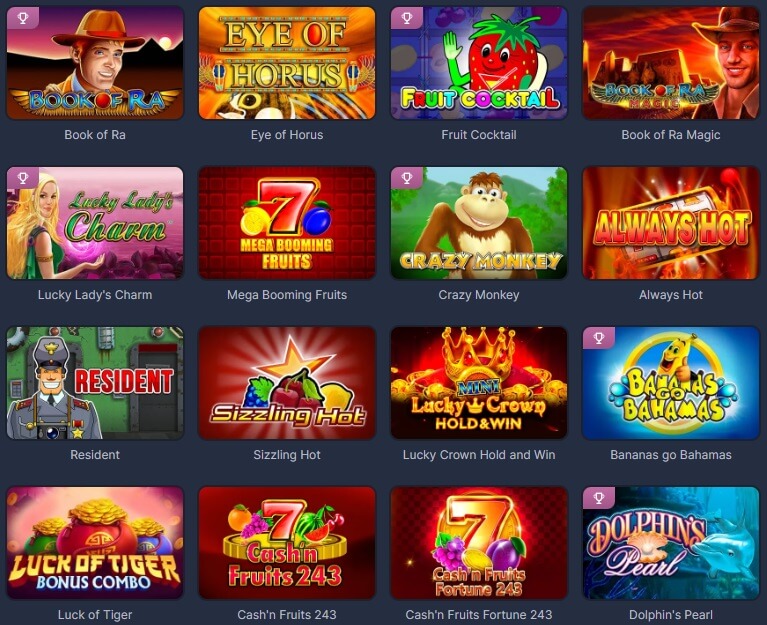Click the Cash'n Fruits Fortune 243 title
The height and width of the screenshot is (625, 767).
point(479,614)
